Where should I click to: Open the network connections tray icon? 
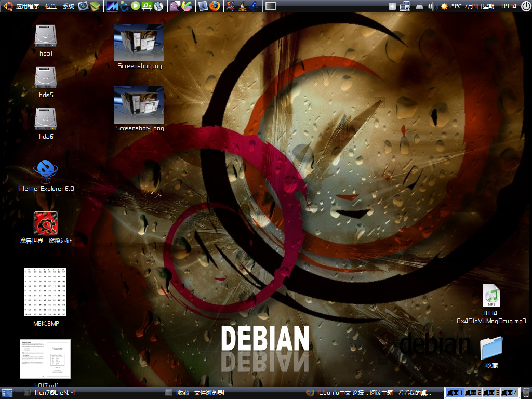pyautogui.click(x=404, y=6)
